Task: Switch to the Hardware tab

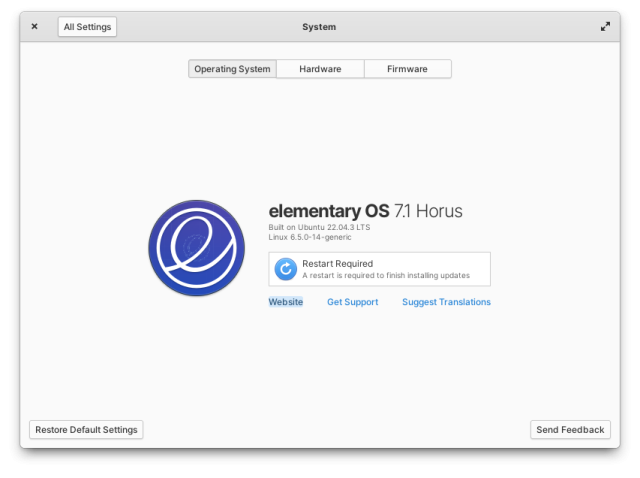Action: [x=320, y=69]
